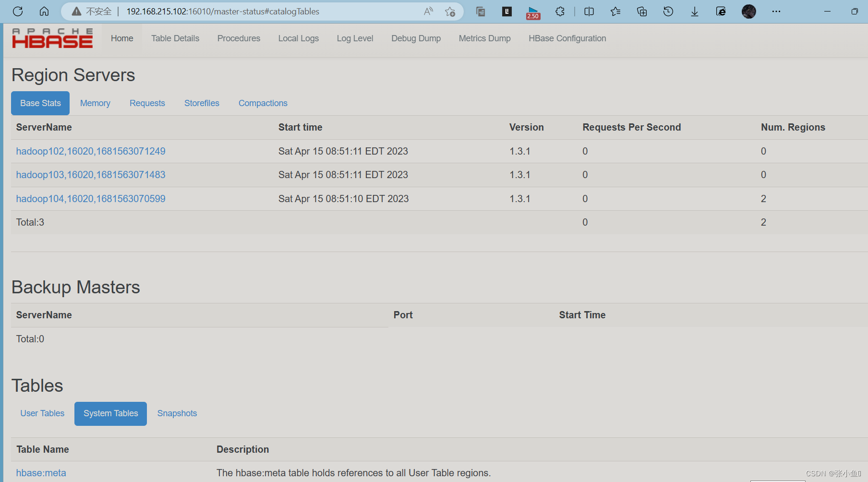This screenshot has width=868, height=482.
Task: Open the HBase Configuration page
Action: [x=567, y=38]
